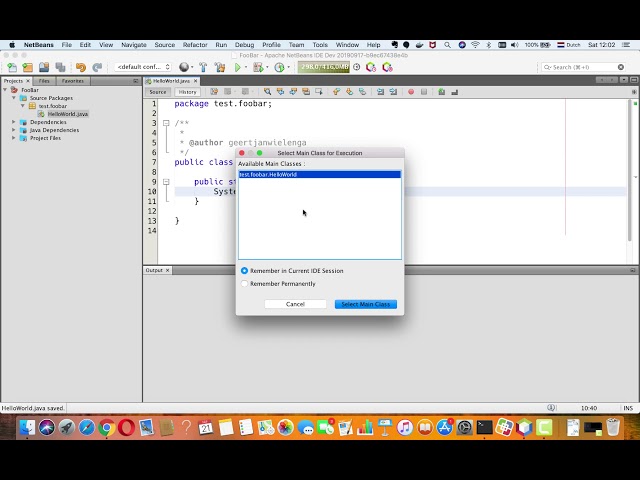Select Remember in Current IDE Session option
The height and width of the screenshot is (480, 640).
click(x=244, y=271)
